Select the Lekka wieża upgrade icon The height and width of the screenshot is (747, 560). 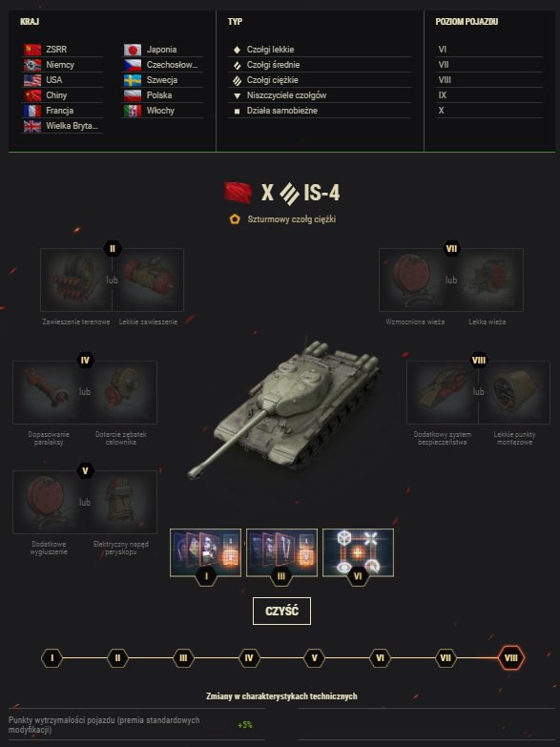coord(487,280)
